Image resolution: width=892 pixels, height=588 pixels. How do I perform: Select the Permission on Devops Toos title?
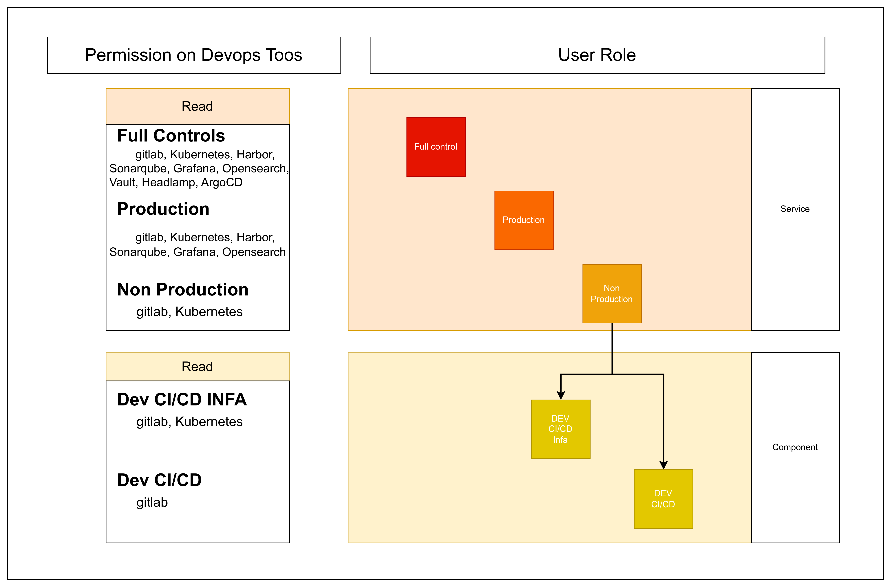[194, 55]
